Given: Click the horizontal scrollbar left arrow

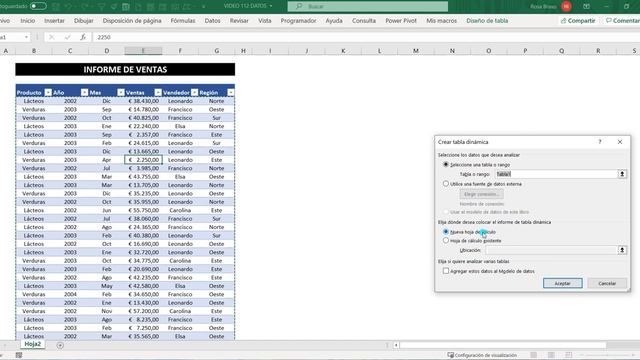Looking at the screenshot, I should tap(396, 345).
